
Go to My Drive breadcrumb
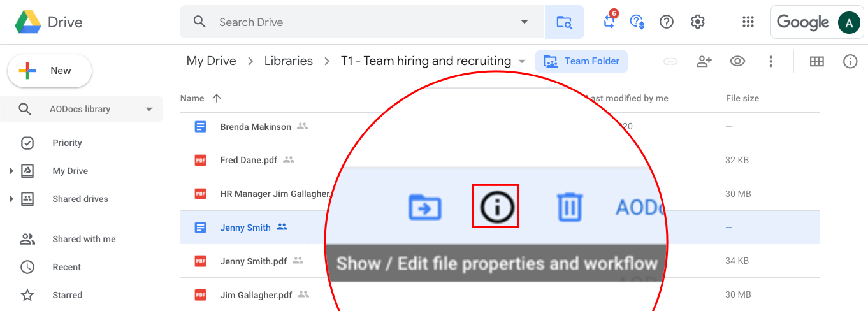212,61
